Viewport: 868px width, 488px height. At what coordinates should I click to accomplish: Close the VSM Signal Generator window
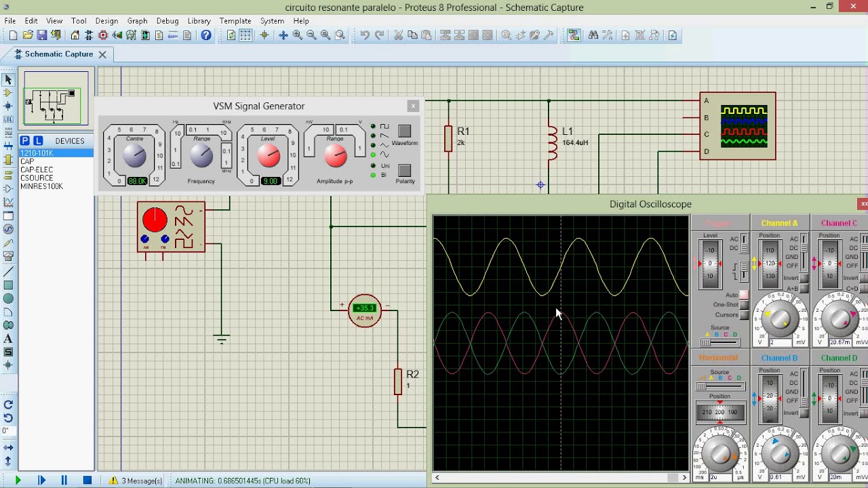pyautogui.click(x=413, y=106)
